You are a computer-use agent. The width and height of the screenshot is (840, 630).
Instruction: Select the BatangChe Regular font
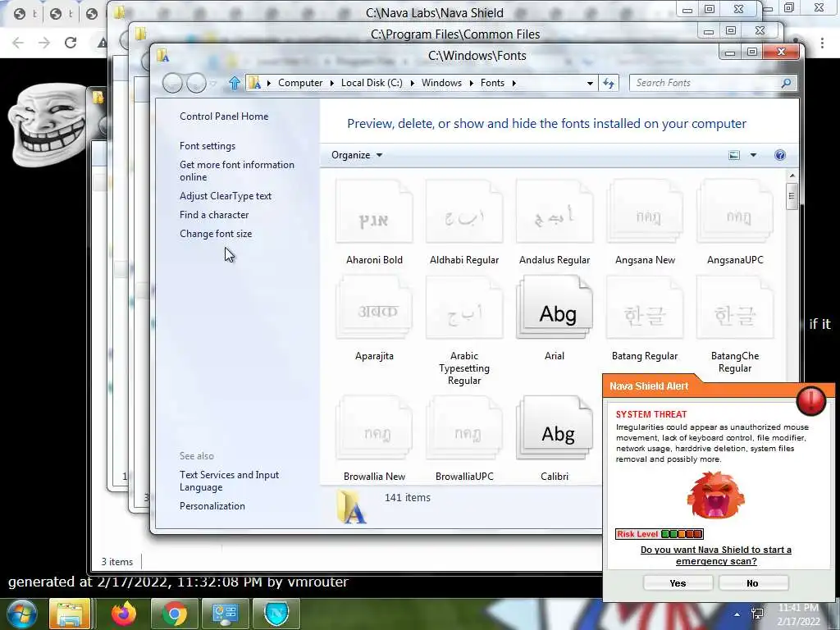[x=735, y=324]
